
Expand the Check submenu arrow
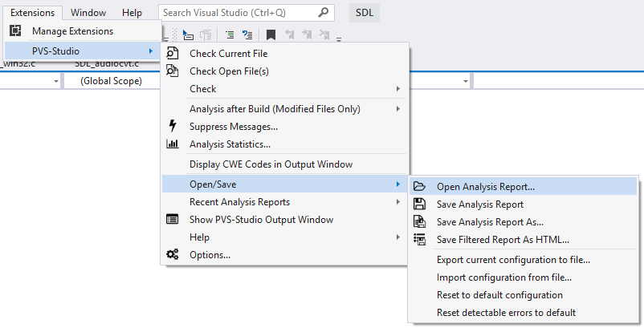(398, 88)
